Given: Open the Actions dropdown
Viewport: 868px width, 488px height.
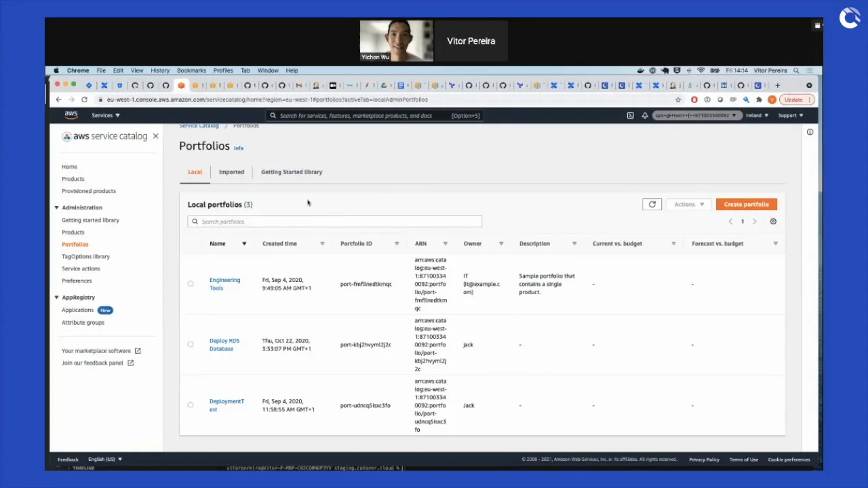Looking at the screenshot, I should tap(689, 204).
